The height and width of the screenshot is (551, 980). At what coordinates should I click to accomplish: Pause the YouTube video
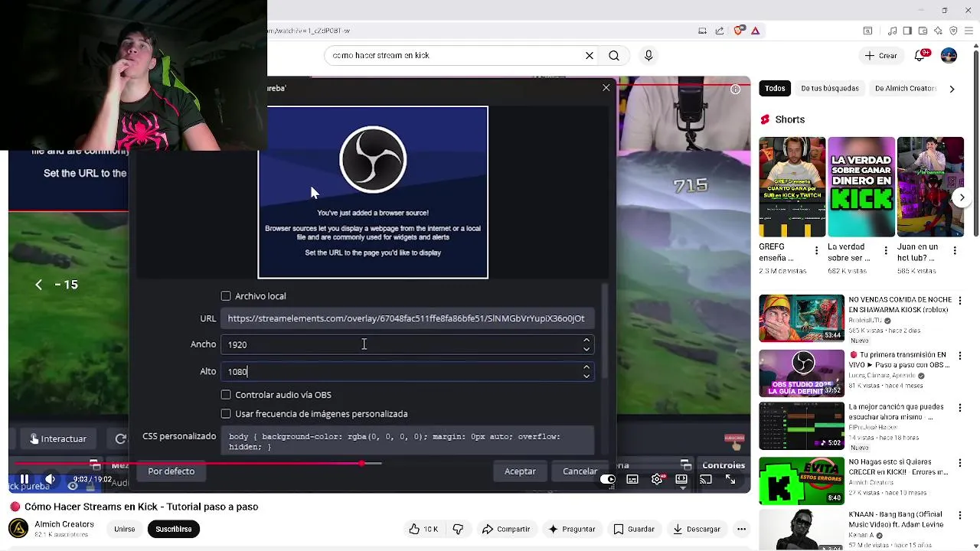click(x=24, y=479)
